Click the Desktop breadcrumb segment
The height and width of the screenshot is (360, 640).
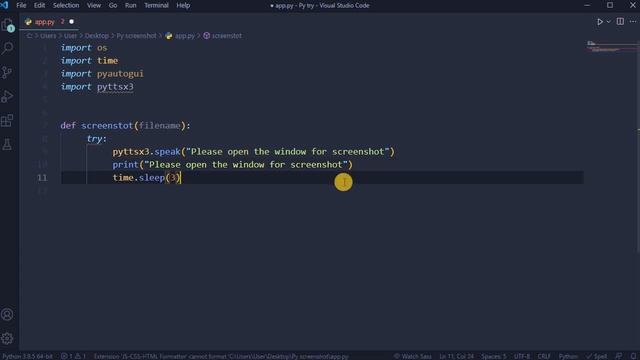click(96, 36)
